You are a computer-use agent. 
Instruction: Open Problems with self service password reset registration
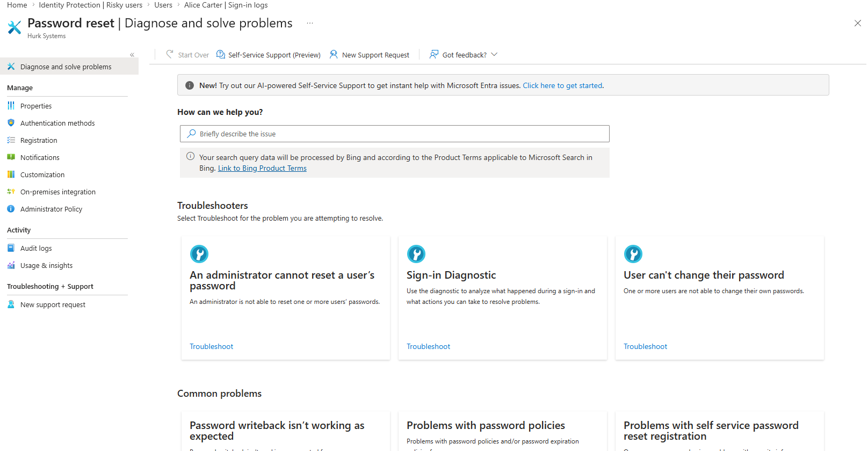[x=720, y=431]
